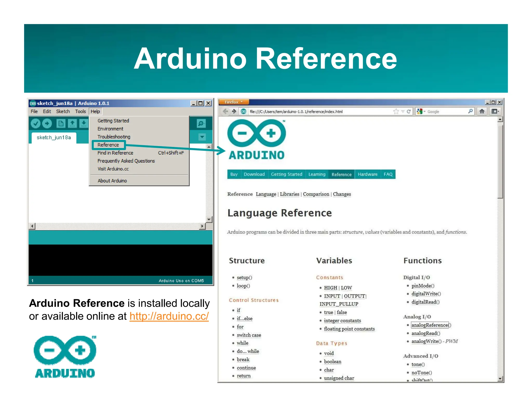This screenshot has width=532, height=411.
Task: Click the Upload arrow icon
Action: click(x=47, y=123)
